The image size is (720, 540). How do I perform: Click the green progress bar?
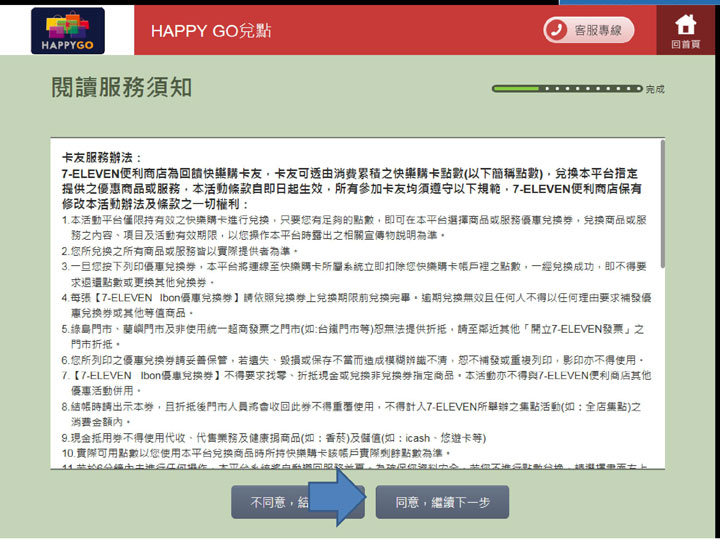[567, 89]
